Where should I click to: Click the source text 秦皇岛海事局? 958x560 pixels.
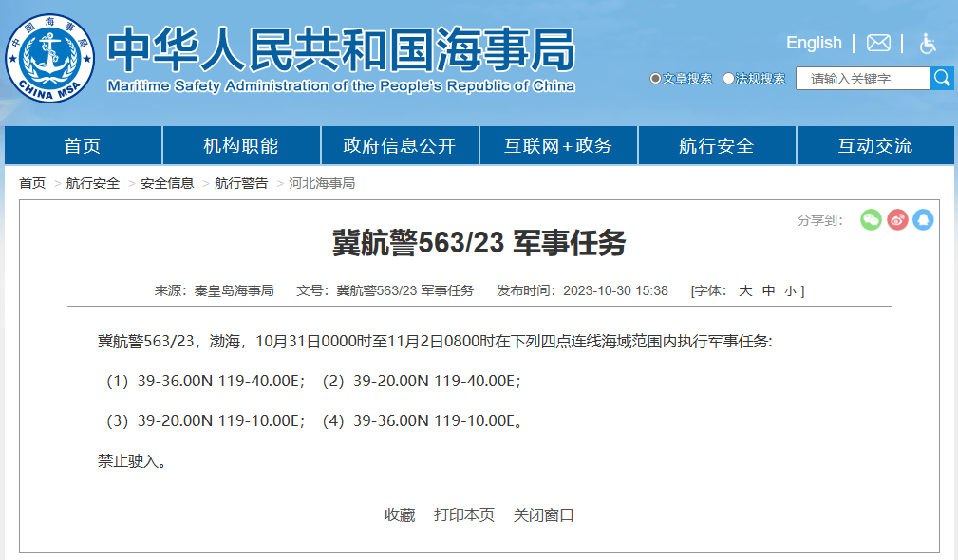click(234, 290)
